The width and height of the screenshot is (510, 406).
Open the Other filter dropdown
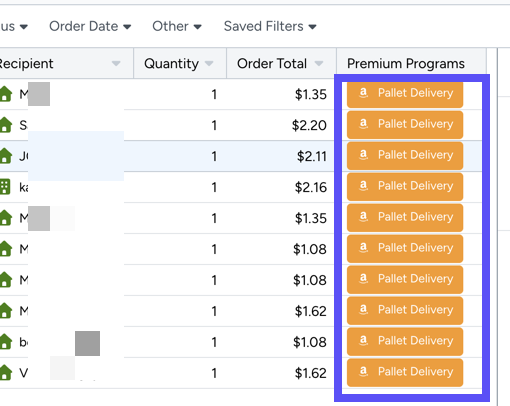click(x=177, y=26)
